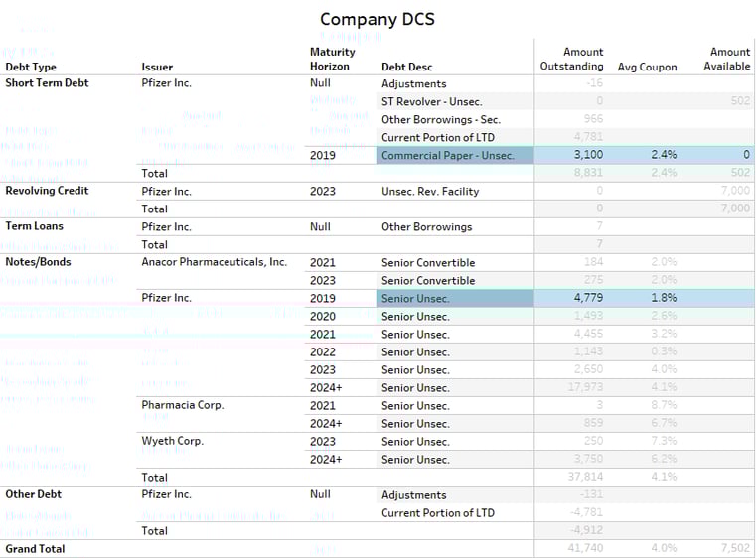This screenshot has height=558, width=756.
Task: Click the Amount Available column header
Action: coord(727,59)
